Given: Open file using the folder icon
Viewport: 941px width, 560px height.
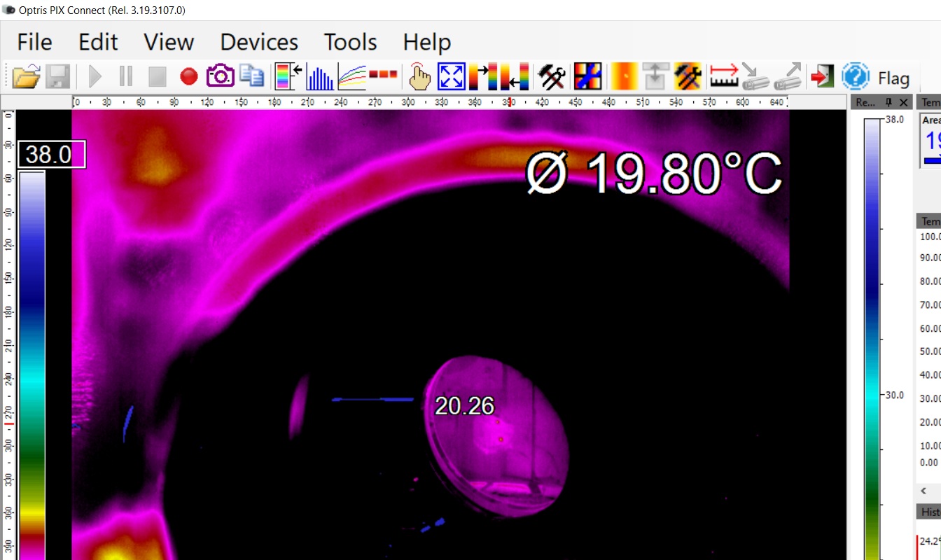Looking at the screenshot, I should [27, 76].
